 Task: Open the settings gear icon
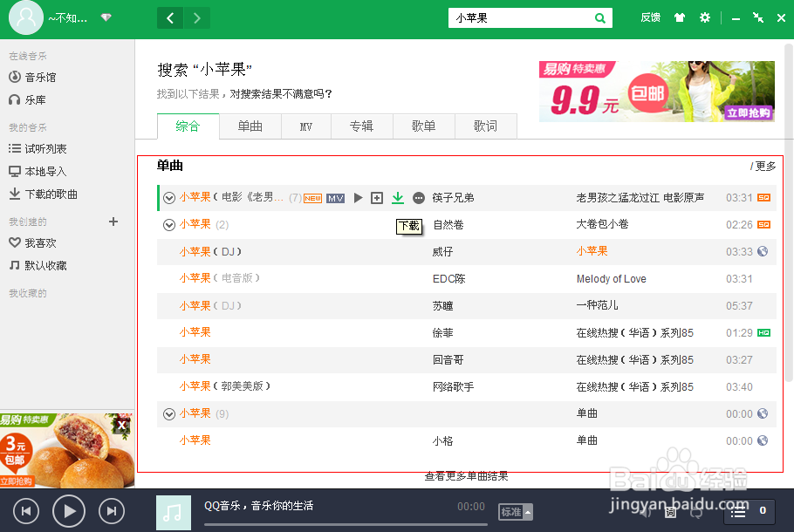click(704, 17)
